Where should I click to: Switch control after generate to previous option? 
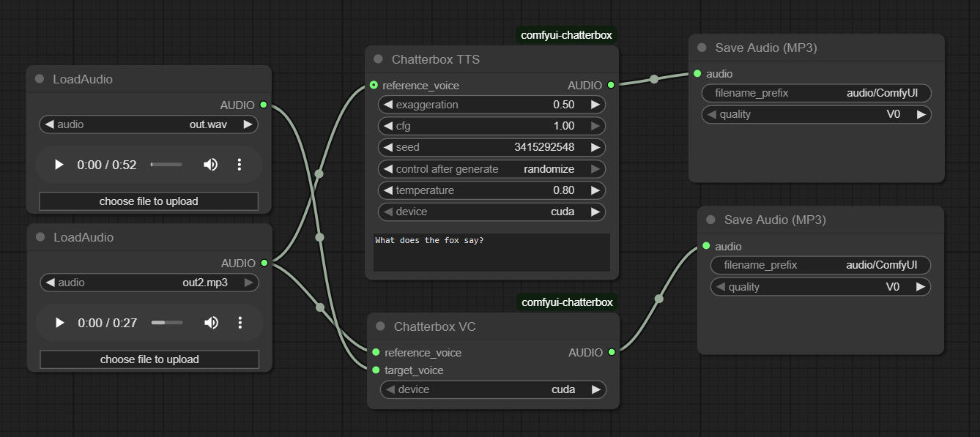point(388,169)
